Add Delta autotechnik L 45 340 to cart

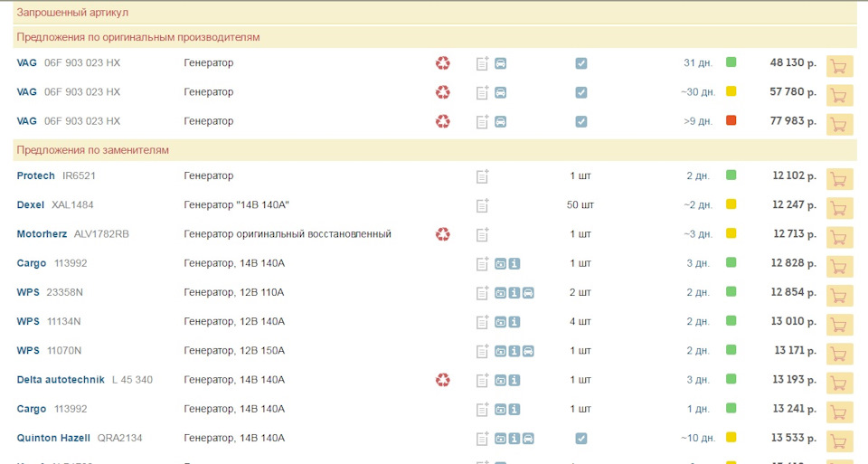point(839,384)
